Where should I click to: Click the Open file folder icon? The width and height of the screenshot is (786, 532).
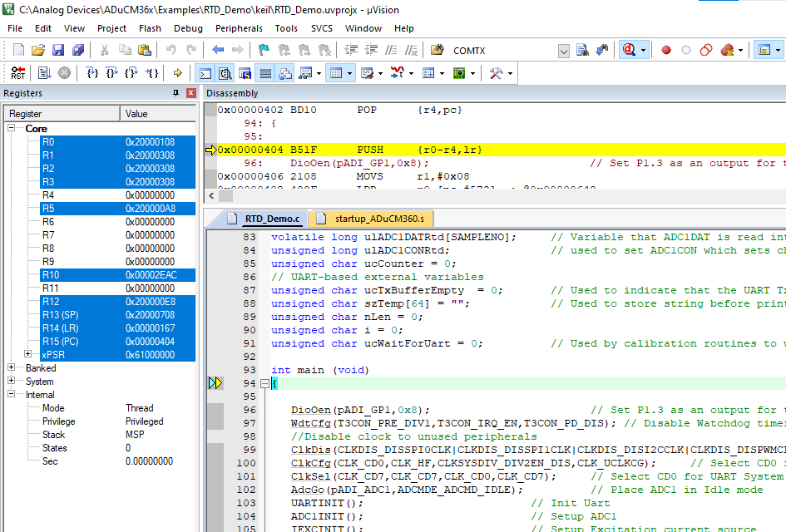click(x=38, y=50)
